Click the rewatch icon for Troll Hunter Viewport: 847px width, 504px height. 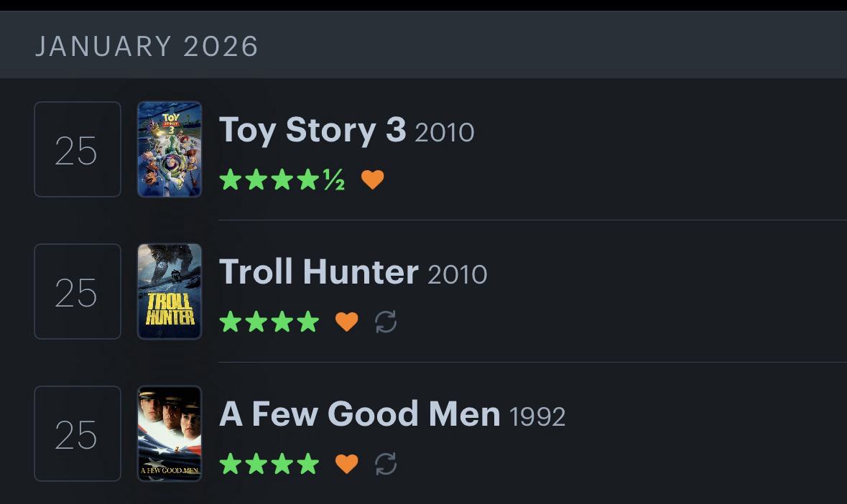[x=386, y=322]
